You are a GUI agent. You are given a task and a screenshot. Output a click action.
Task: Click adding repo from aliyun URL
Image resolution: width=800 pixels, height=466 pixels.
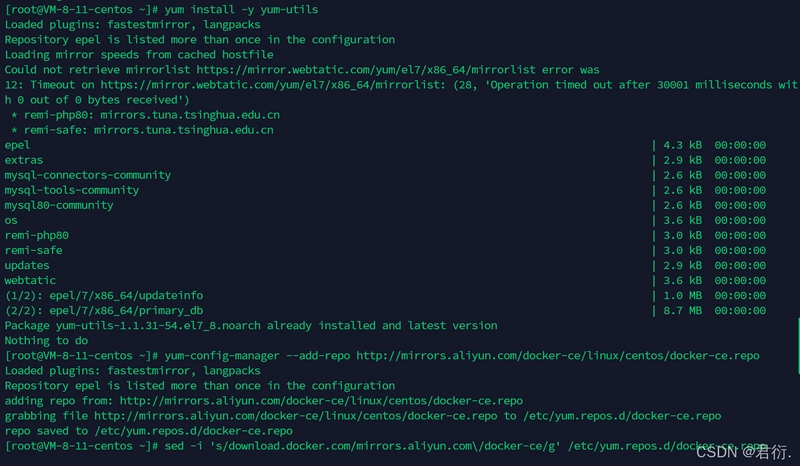[264, 401]
